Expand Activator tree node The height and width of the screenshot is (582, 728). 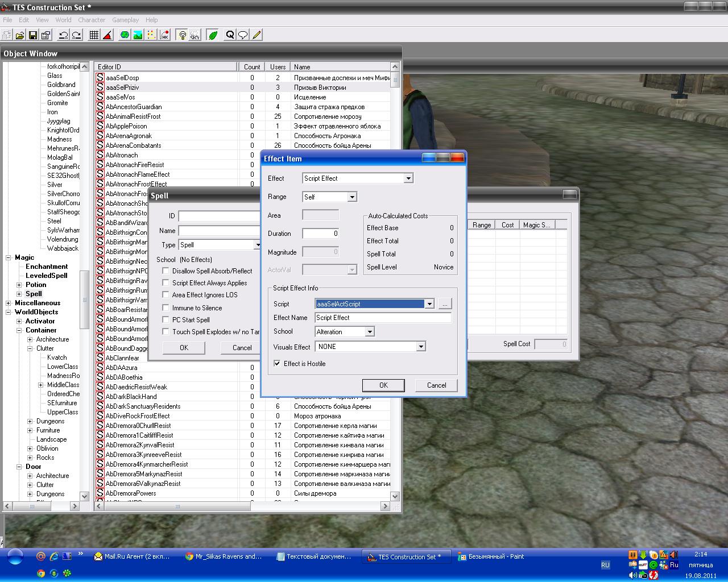pyautogui.click(x=19, y=321)
